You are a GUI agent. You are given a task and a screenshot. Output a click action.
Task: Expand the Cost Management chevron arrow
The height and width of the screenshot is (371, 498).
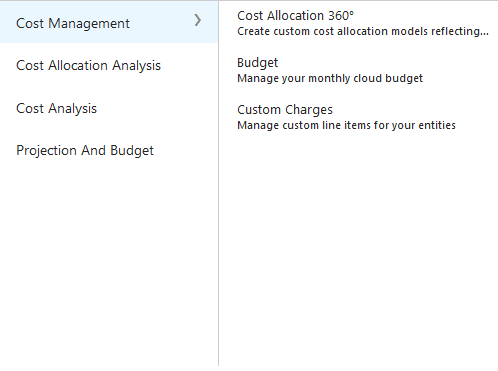pyautogui.click(x=198, y=21)
